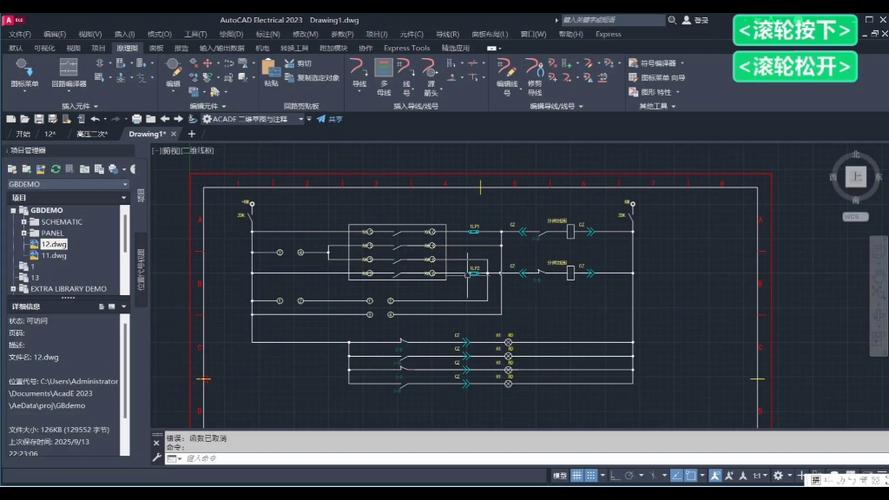Click the quick access Save icon

(x=39, y=119)
